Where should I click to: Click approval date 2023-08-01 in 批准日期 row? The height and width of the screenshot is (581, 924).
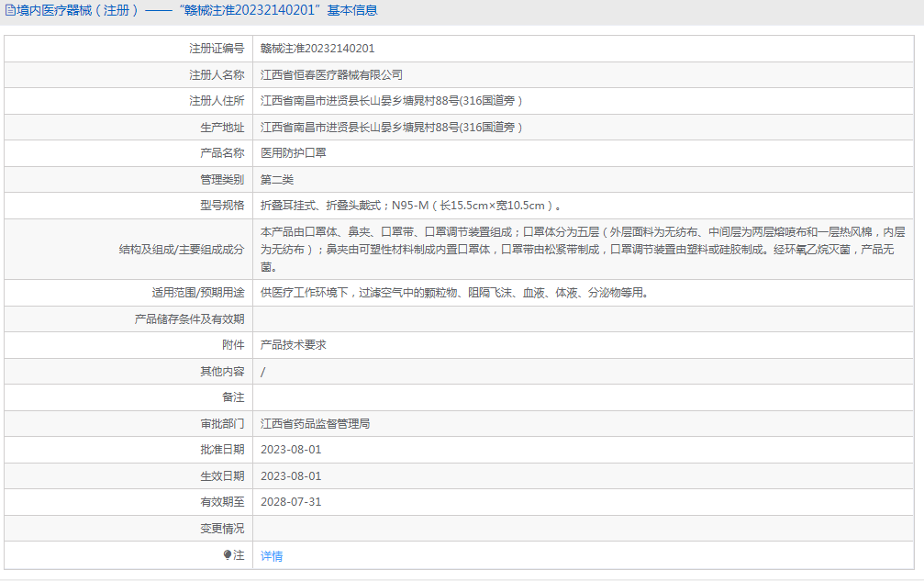point(291,450)
